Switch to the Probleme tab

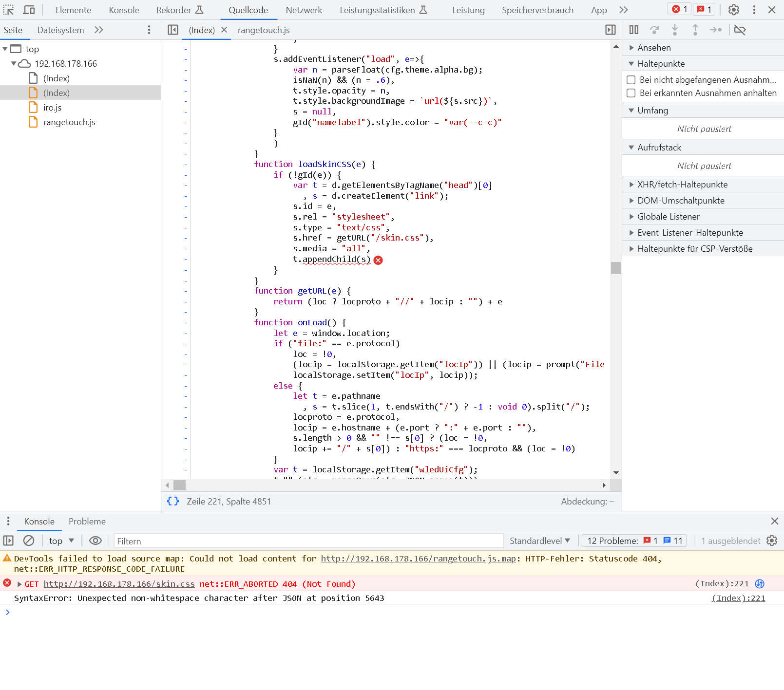click(x=87, y=521)
